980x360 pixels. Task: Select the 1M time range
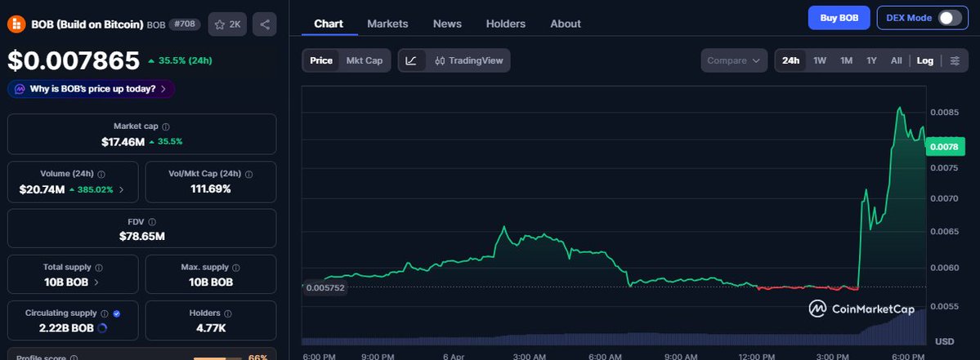click(846, 60)
